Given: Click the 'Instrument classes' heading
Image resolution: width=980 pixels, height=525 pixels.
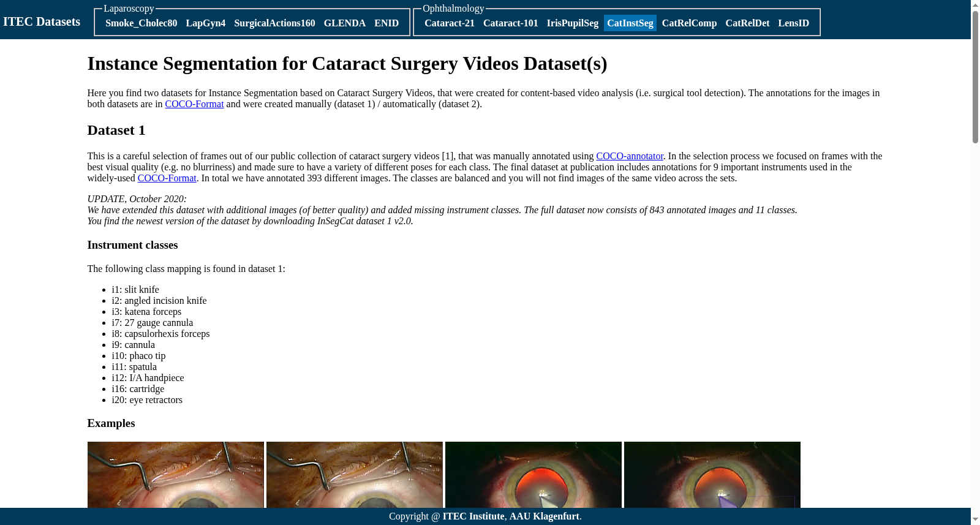Looking at the screenshot, I should (x=132, y=245).
